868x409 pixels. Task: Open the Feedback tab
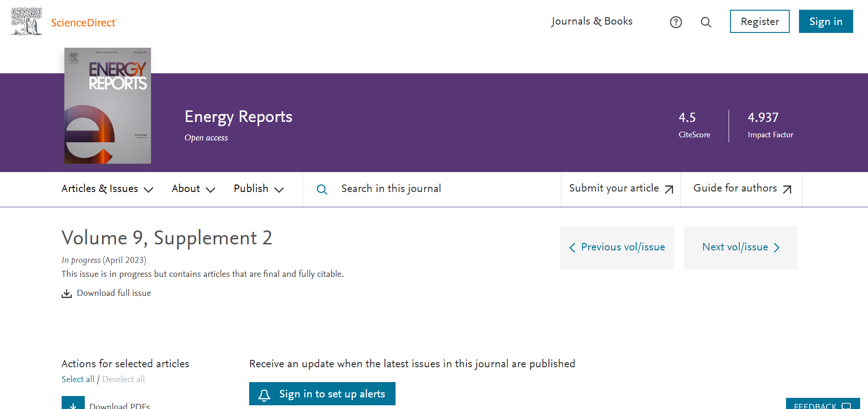point(823,403)
